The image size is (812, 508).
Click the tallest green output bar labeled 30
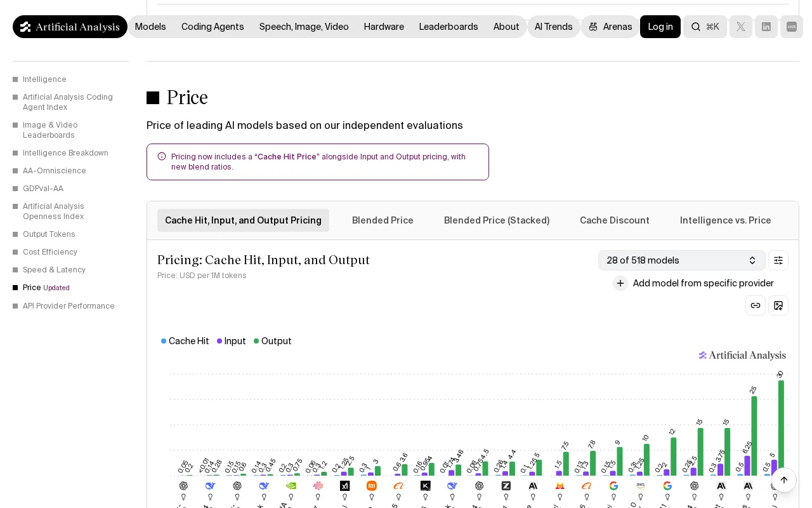click(781, 428)
